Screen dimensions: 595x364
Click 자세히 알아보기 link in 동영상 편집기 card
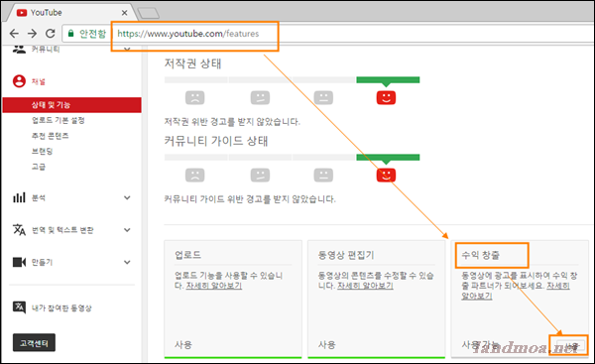365,286
